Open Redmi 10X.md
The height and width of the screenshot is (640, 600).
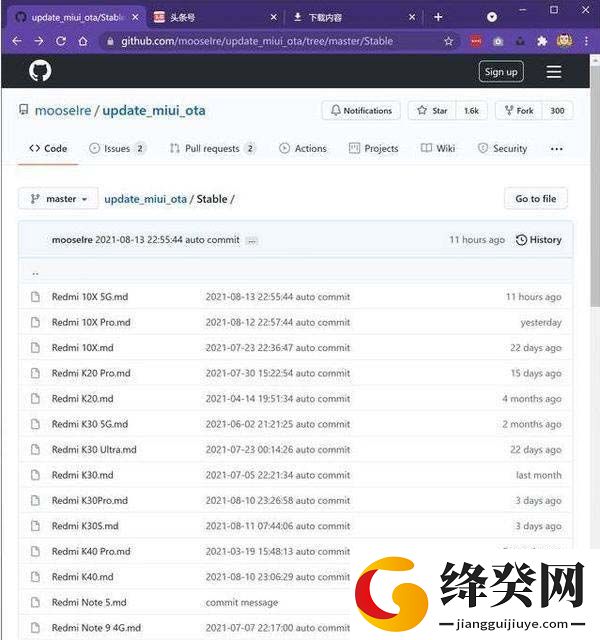(82, 348)
